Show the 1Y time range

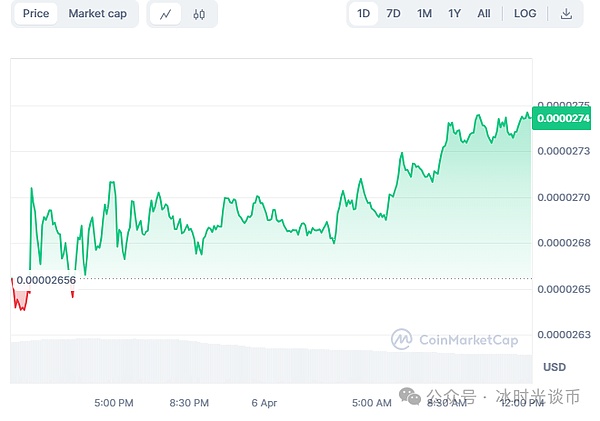point(455,14)
